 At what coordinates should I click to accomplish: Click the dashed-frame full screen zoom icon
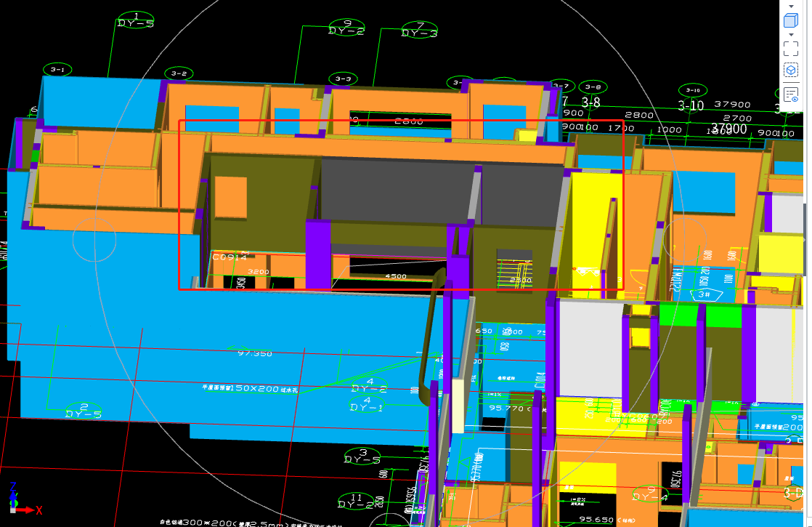pyautogui.click(x=791, y=49)
